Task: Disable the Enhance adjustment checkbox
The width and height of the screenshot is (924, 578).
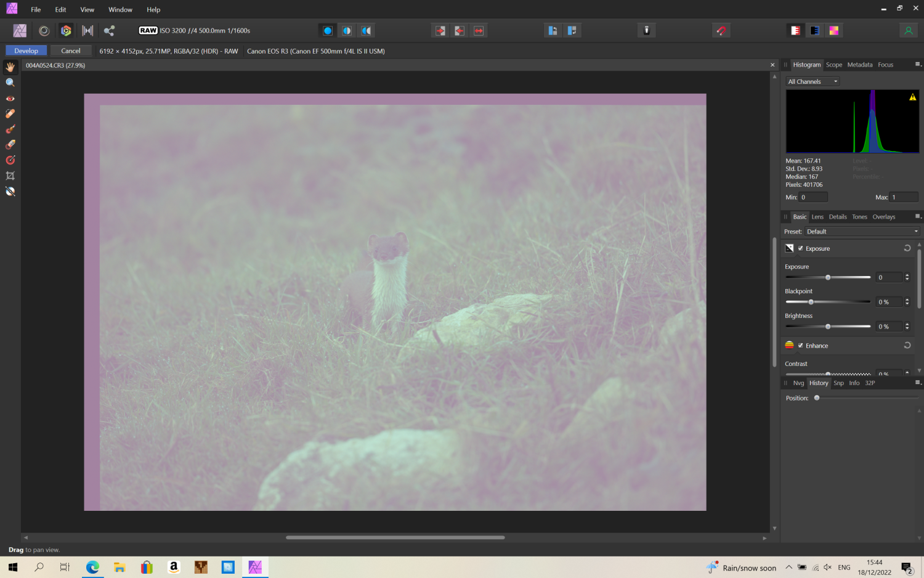Action: 800,345
